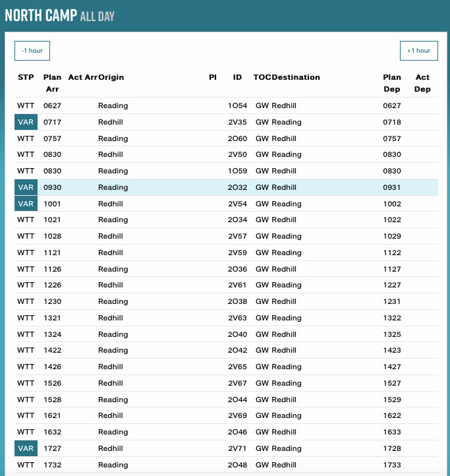Open train ID 2V54 details
The image size is (450, 476).
click(237, 204)
